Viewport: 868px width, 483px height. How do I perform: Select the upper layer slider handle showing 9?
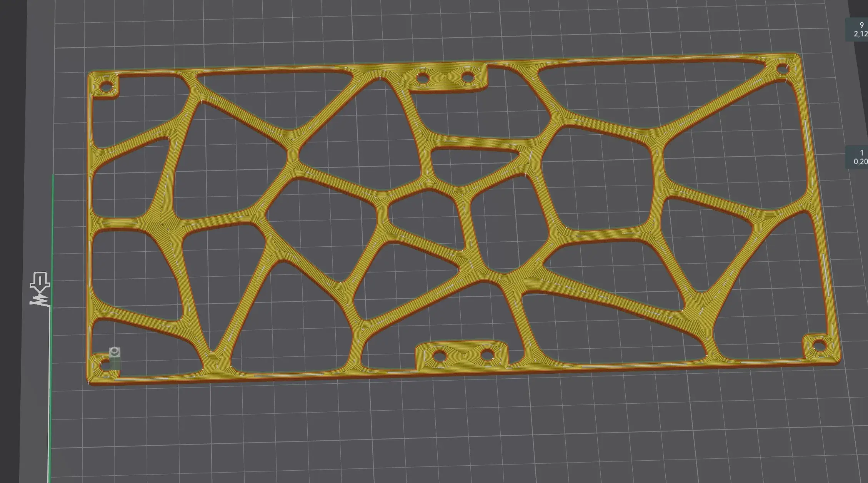point(856,29)
